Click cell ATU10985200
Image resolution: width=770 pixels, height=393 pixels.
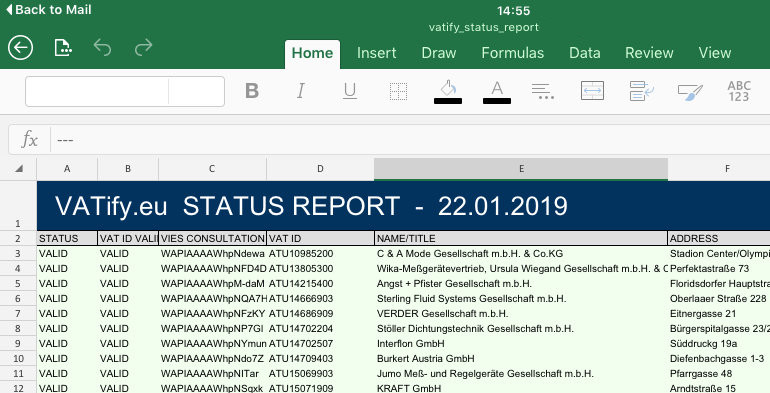[320, 253]
